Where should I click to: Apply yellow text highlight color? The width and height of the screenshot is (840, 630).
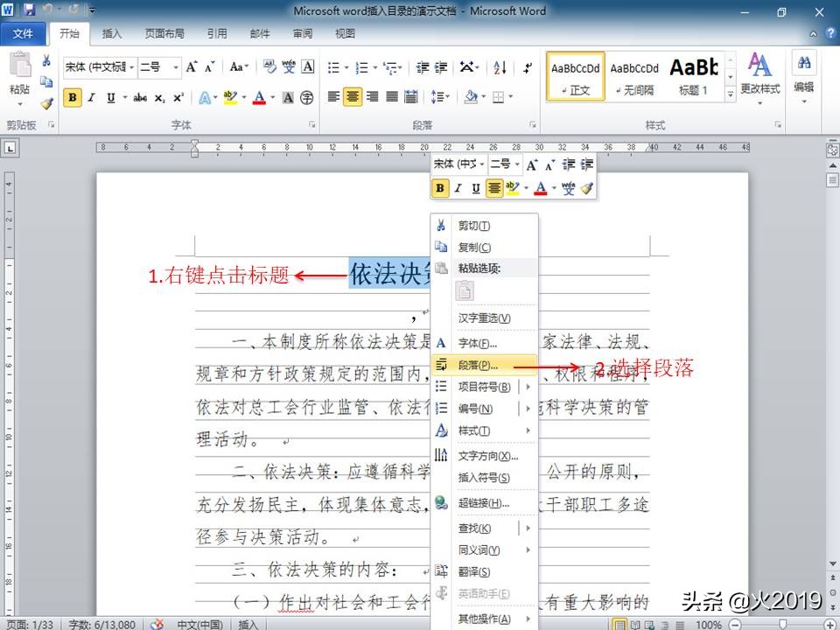(229, 97)
